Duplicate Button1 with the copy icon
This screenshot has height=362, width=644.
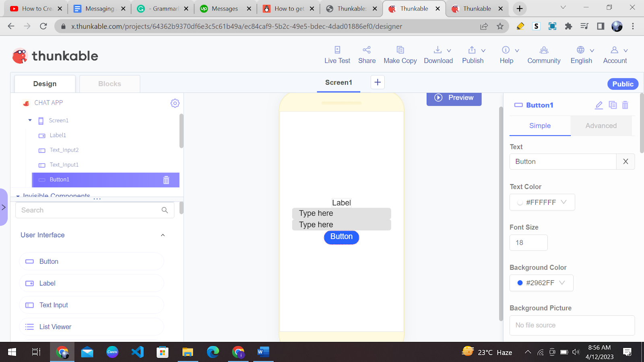pyautogui.click(x=613, y=105)
